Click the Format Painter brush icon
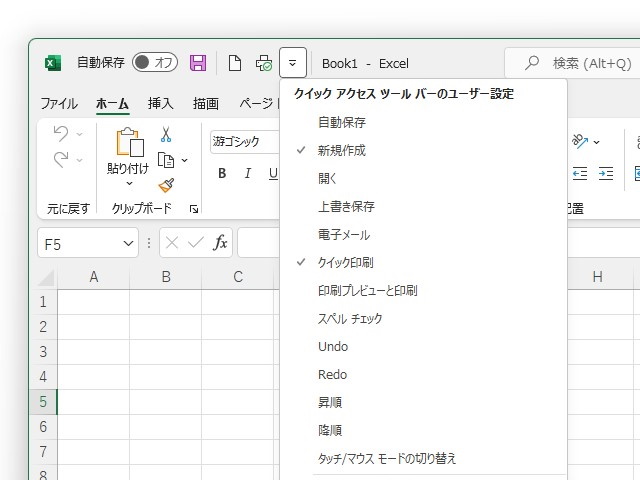 pos(166,185)
